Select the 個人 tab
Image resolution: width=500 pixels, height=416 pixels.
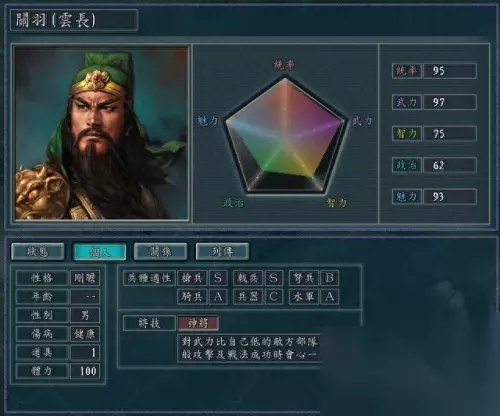tap(99, 252)
